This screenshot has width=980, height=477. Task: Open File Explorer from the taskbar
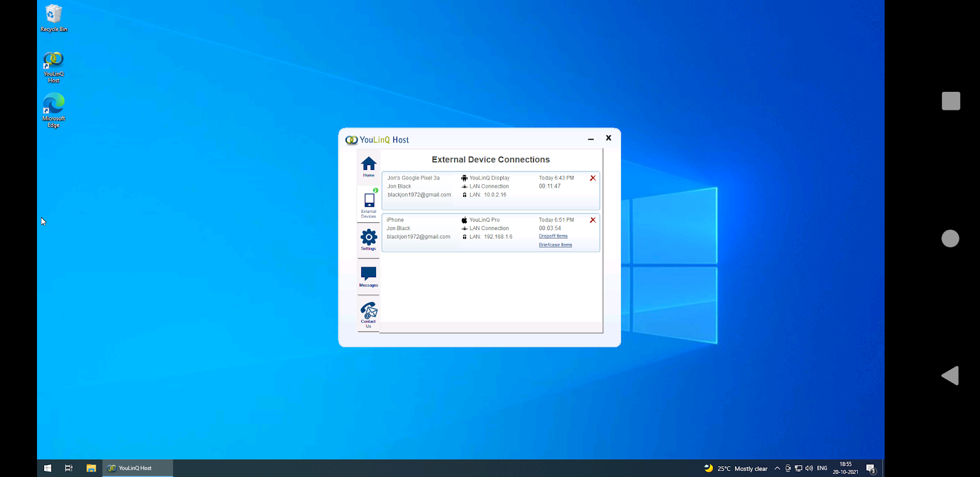click(91, 468)
